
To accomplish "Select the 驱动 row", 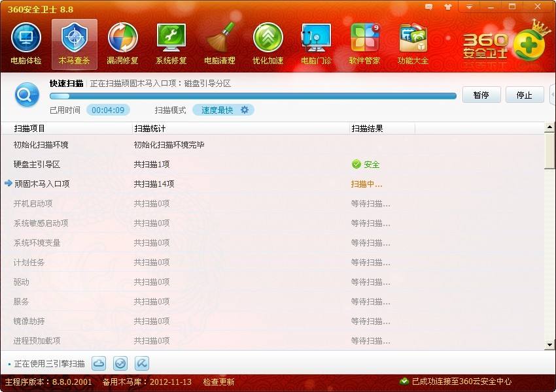I will (272, 282).
